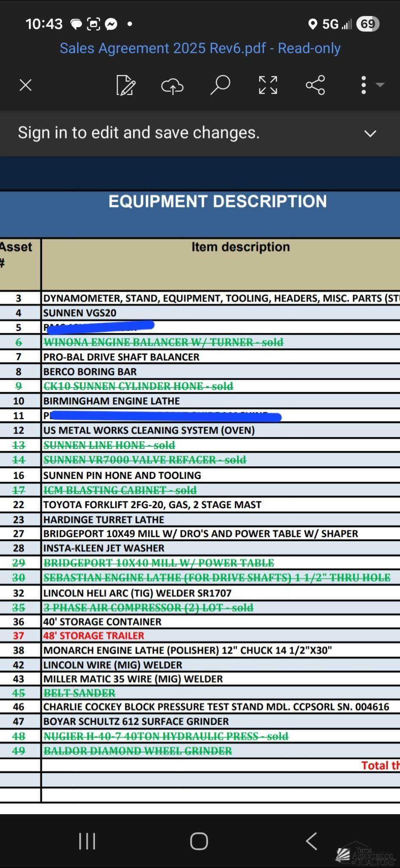Screen dimensions: 400x868
Task: Tap the edit document pencil icon
Action: (x=126, y=85)
